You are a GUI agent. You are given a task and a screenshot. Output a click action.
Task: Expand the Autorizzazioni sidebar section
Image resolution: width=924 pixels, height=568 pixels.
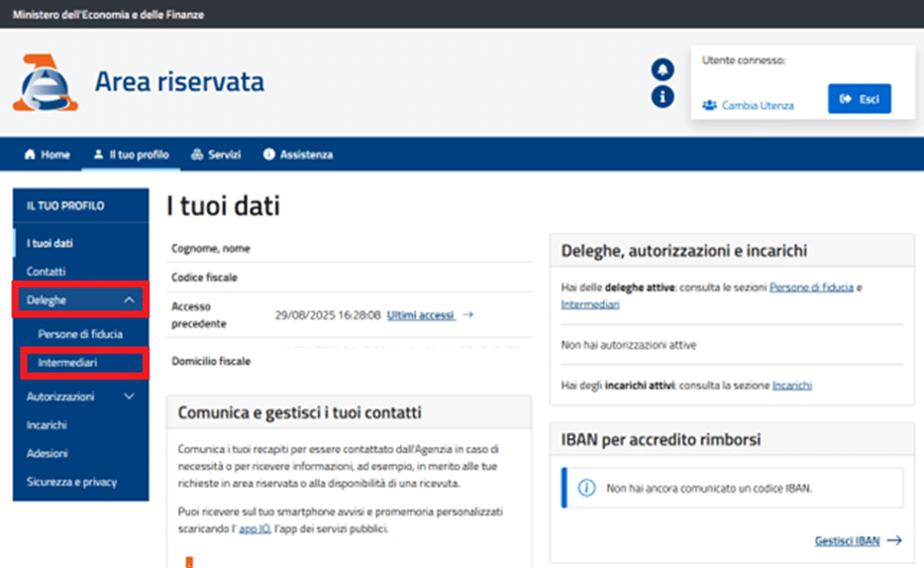pyautogui.click(x=129, y=397)
